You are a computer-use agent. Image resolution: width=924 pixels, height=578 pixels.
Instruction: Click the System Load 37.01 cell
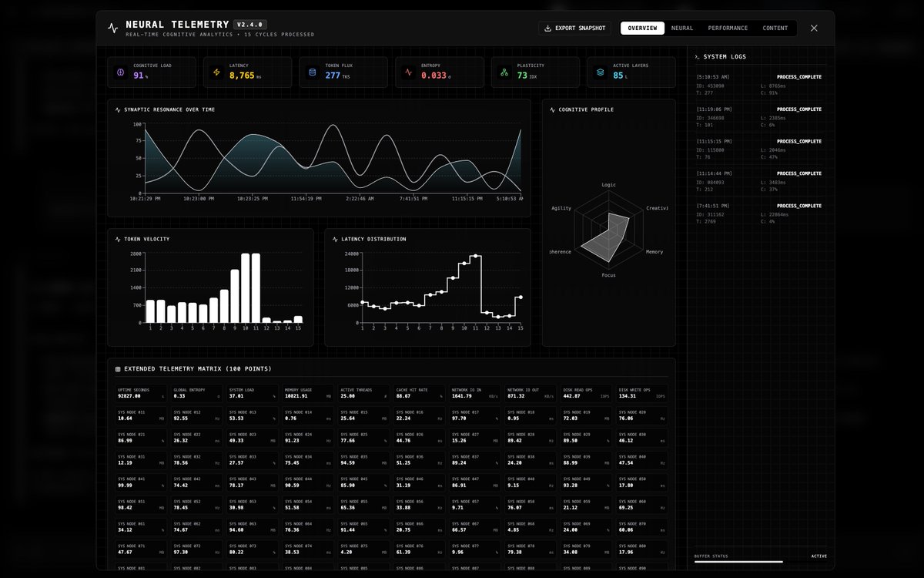pos(252,393)
